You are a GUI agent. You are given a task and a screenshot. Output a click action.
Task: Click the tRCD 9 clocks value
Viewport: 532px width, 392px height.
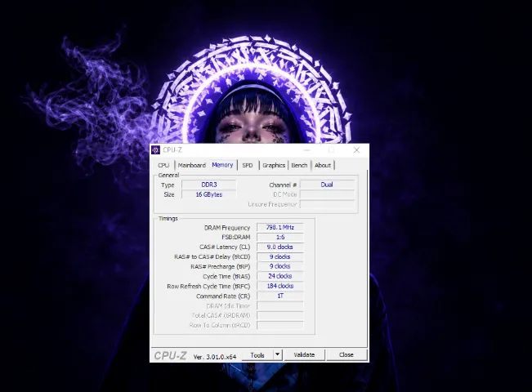tap(280, 256)
